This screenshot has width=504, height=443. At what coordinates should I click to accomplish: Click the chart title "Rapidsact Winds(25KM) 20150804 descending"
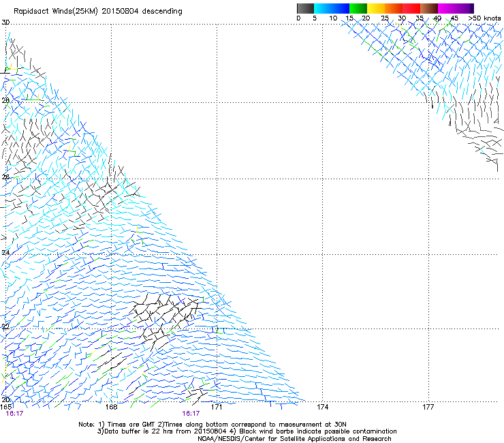(x=97, y=12)
